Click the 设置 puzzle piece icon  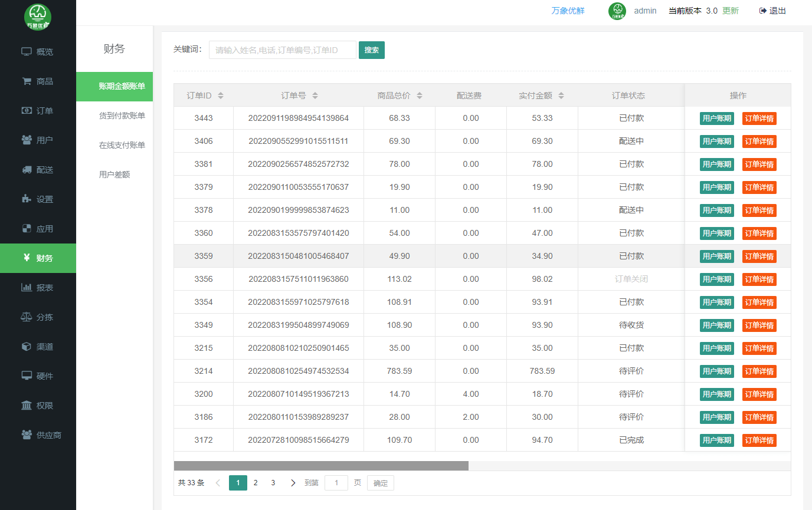coord(27,199)
